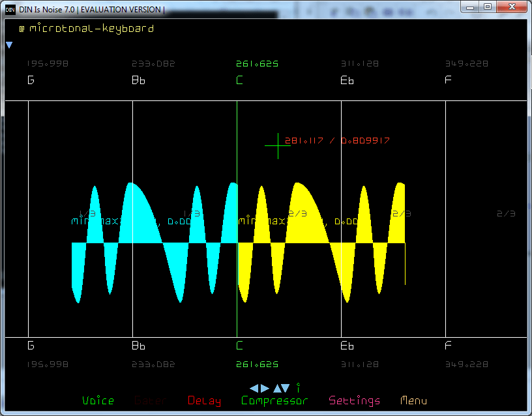Toggle the Compressor effect
Screen dimensions: 532x416
click(274, 401)
